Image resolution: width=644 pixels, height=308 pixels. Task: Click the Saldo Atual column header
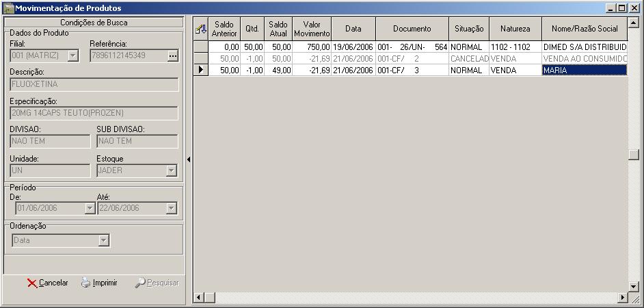click(278, 29)
